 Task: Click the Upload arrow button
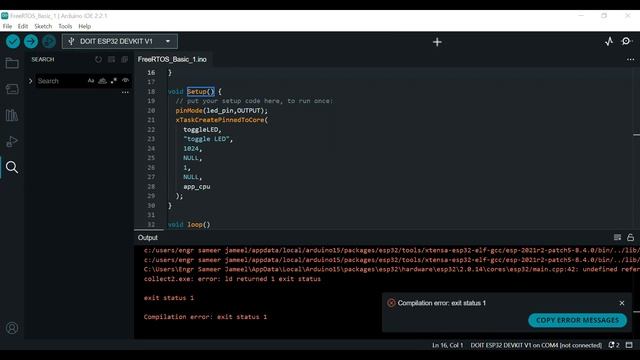(x=31, y=41)
